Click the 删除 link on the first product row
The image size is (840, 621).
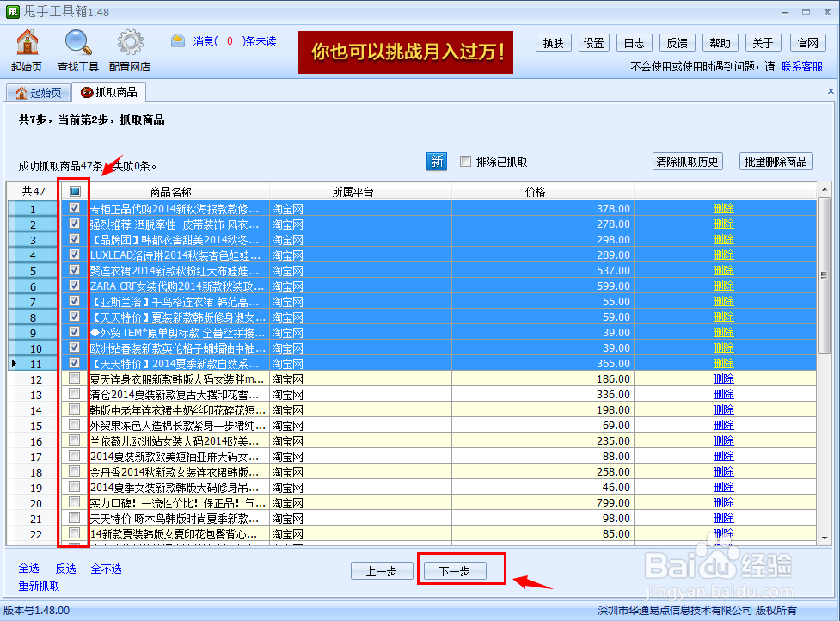[x=722, y=208]
